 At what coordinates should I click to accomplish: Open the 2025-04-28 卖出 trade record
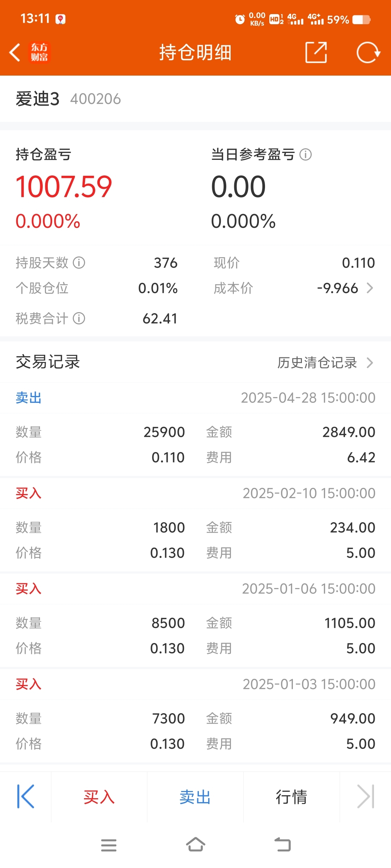click(x=195, y=430)
